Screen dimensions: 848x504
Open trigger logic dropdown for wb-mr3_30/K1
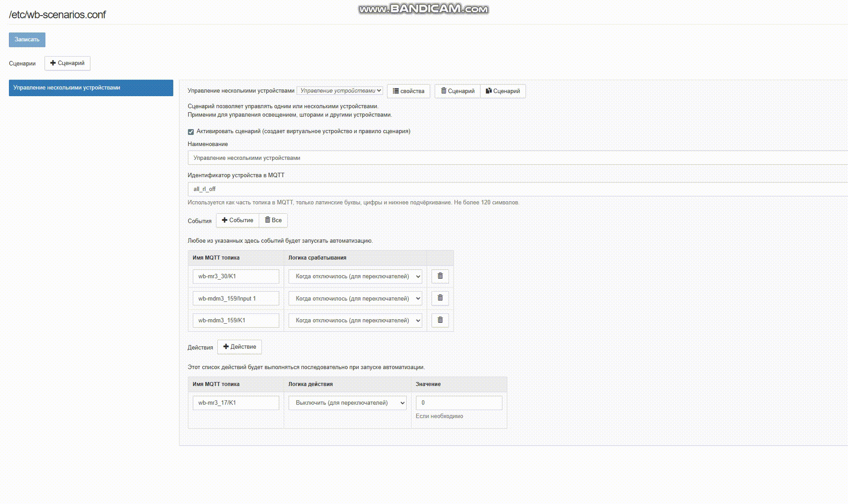[x=355, y=276]
